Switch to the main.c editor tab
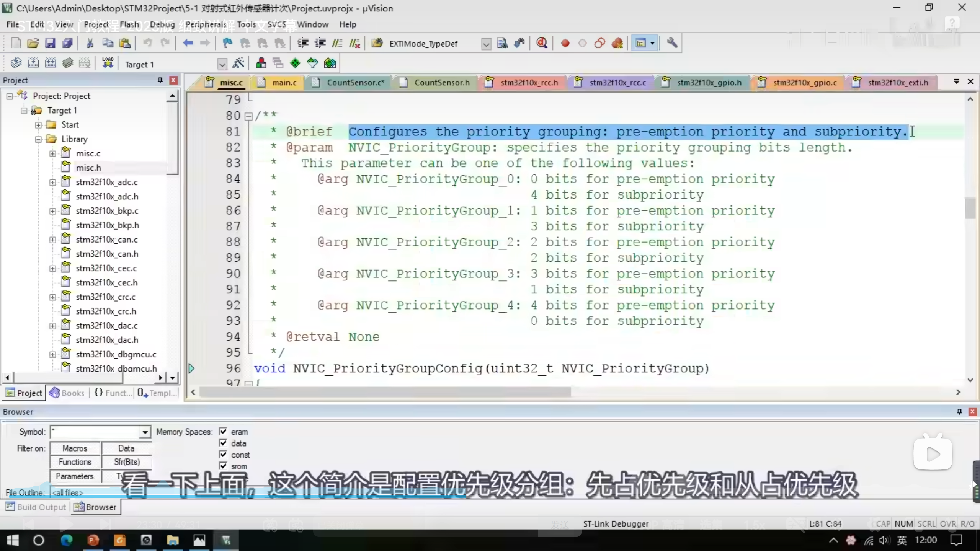The image size is (980, 551). point(284,83)
